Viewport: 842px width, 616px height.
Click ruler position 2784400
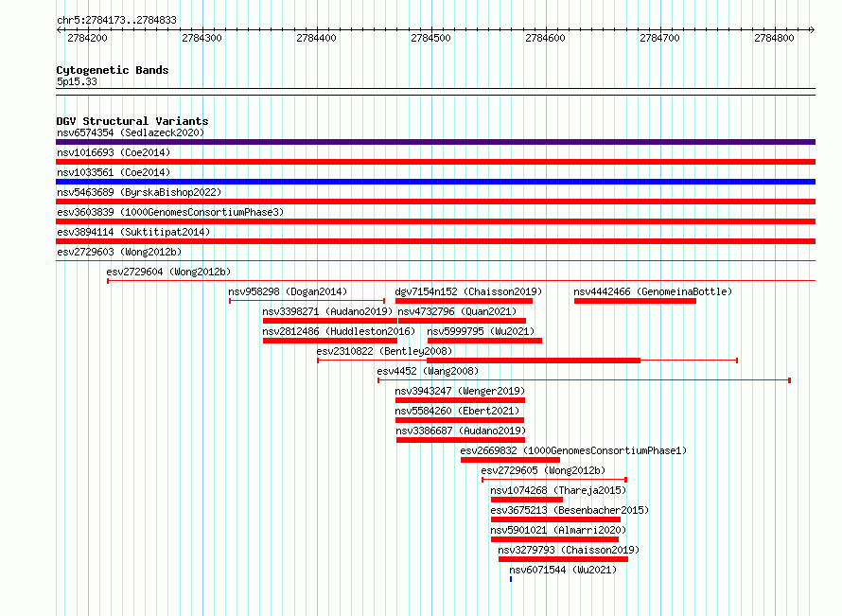coord(316,38)
